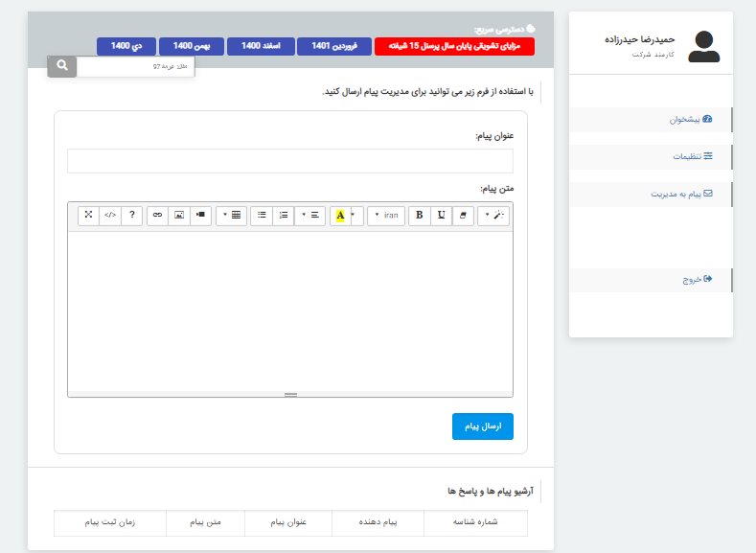
Task: Open the red year-end bonus button
Action: pos(454,46)
